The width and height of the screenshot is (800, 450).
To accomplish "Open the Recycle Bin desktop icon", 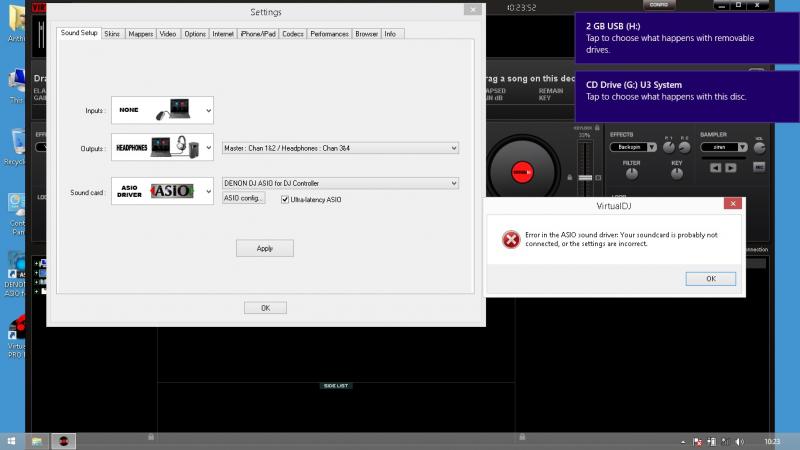I will 15,147.
